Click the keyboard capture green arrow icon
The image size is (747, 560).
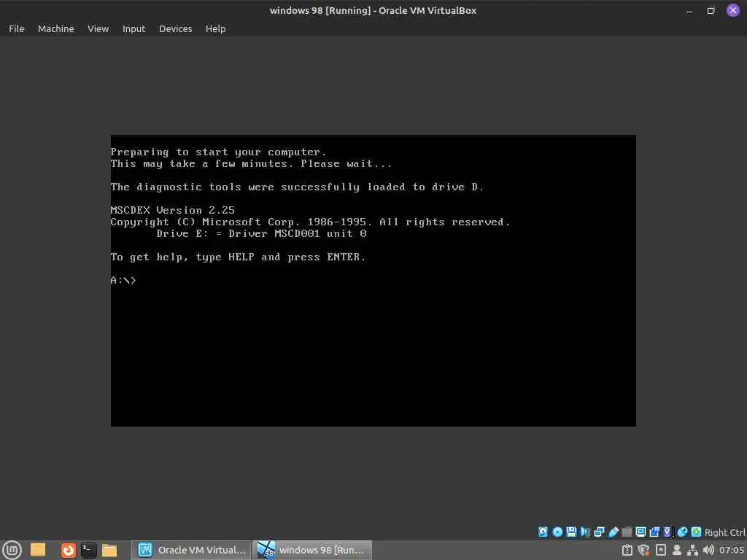coord(696,532)
